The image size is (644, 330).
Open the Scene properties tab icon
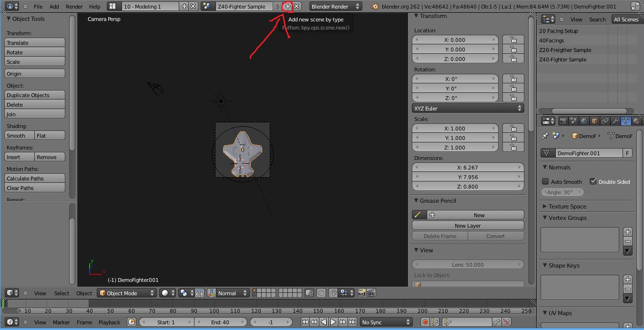pos(573,121)
